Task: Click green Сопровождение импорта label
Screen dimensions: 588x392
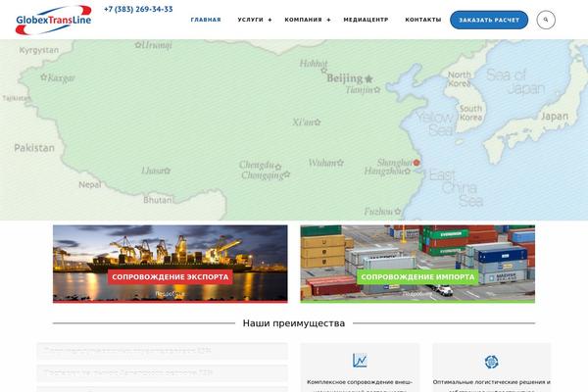Action: [417, 276]
